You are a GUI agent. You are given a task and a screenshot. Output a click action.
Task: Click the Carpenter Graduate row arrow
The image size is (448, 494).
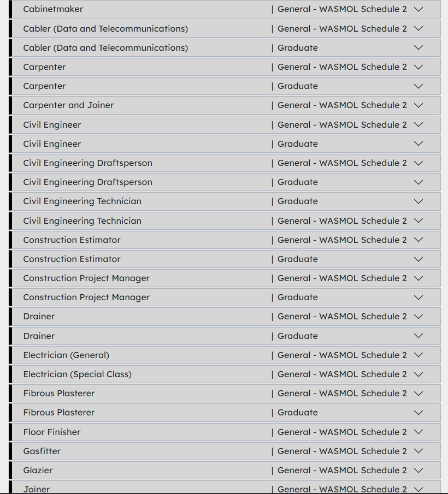418,86
